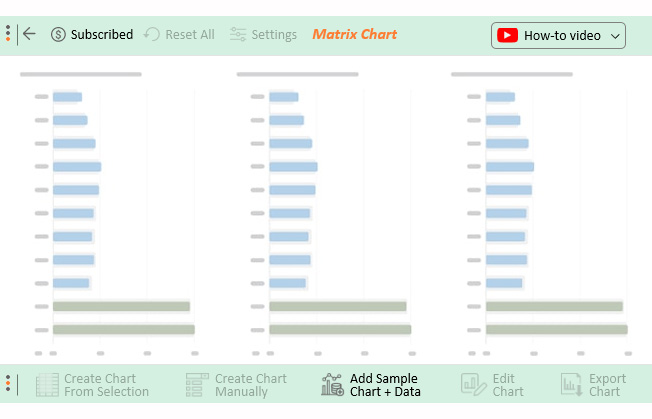Open the top toolbar three-dot handle
The image size is (652, 419).
[8, 33]
